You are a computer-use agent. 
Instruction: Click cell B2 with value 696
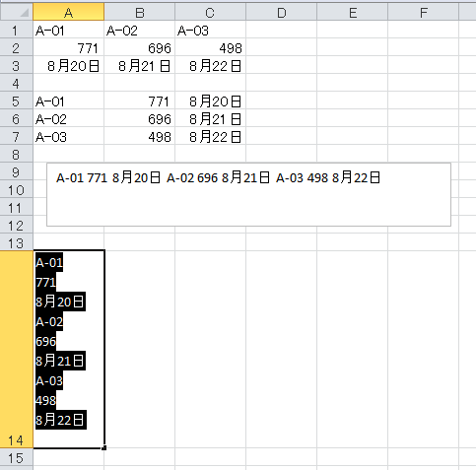pos(140,47)
